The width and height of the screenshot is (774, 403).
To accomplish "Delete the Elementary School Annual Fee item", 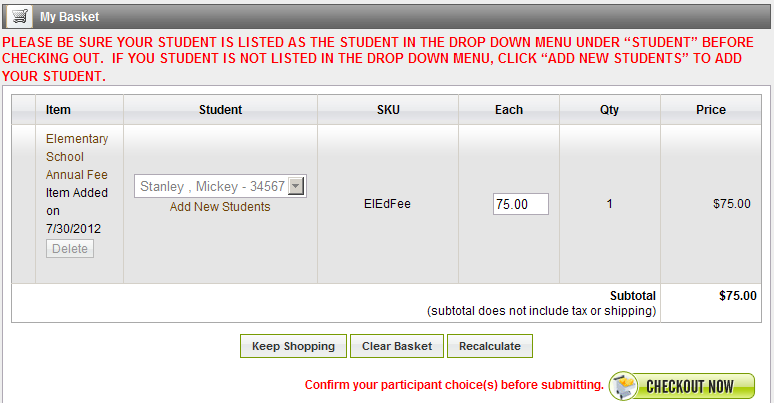I will (x=70, y=248).
